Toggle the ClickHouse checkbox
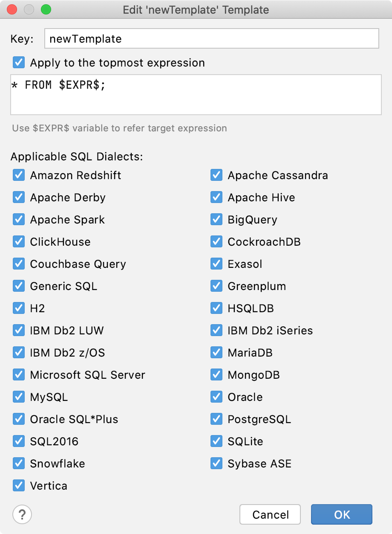The height and width of the screenshot is (534, 392). click(x=19, y=241)
